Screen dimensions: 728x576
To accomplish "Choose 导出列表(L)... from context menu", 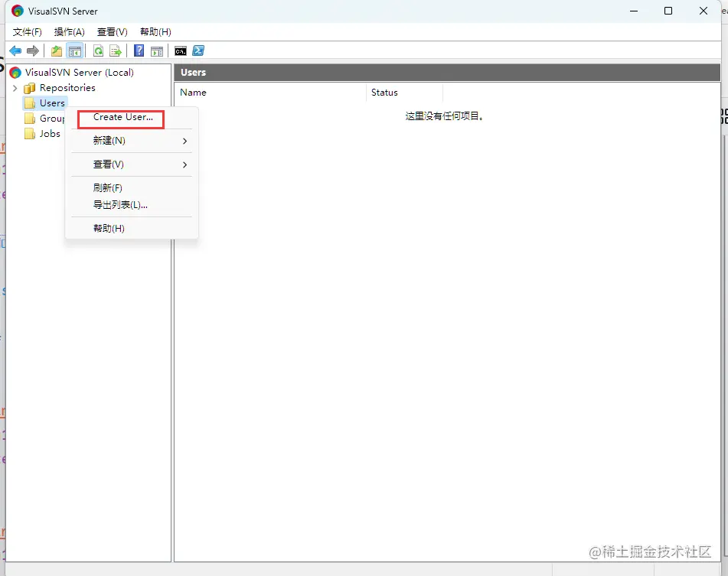I will [x=132, y=205].
